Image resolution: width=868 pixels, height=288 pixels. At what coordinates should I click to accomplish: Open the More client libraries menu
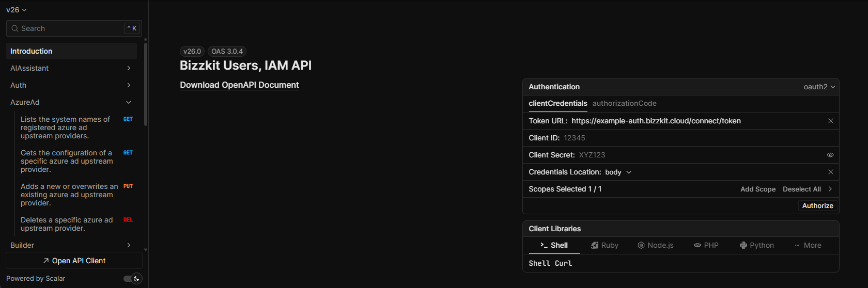808,245
